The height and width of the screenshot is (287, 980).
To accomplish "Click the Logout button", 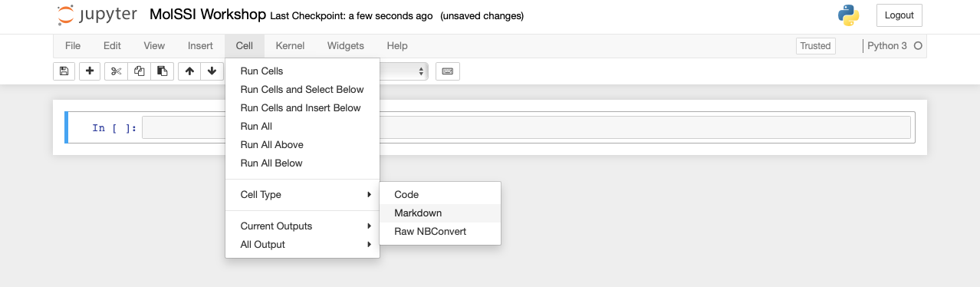I will click(x=899, y=15).
